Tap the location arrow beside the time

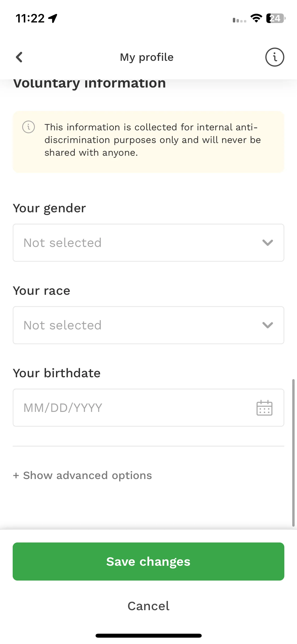(53, 19)
